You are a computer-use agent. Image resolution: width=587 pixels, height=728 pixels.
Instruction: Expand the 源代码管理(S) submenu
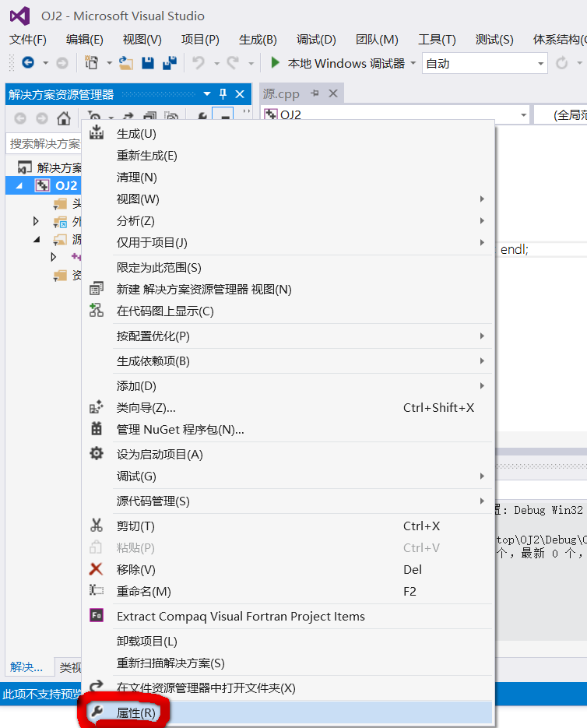point(287,501)
